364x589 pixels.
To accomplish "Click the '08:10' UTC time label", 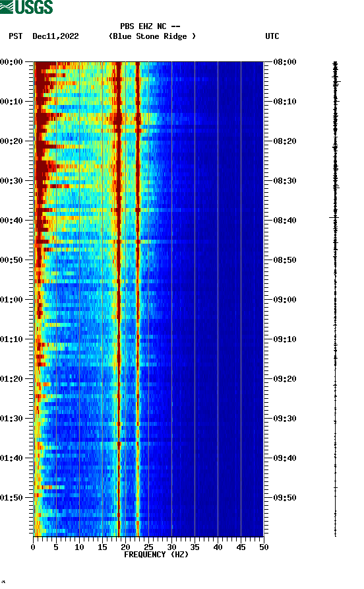I will (x=285, y=102).
